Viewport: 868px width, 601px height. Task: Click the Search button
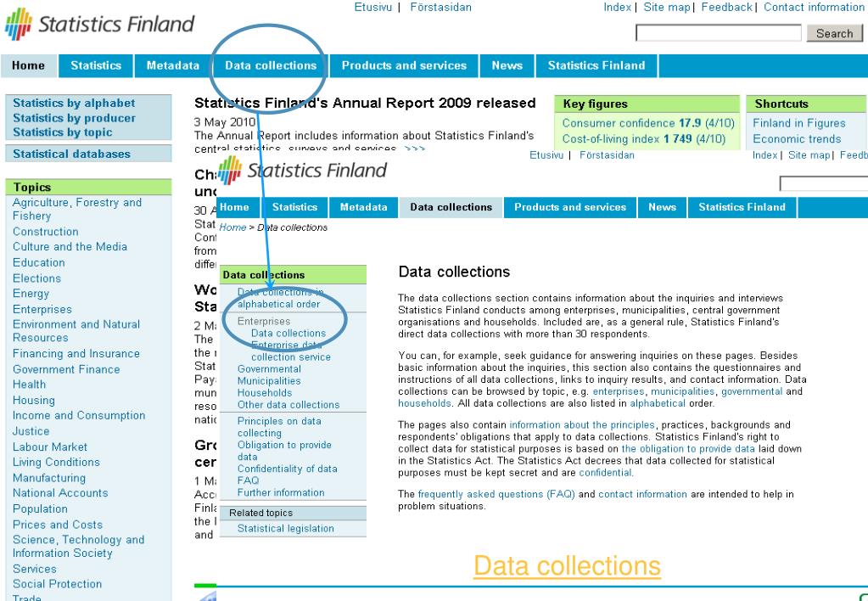834,33
